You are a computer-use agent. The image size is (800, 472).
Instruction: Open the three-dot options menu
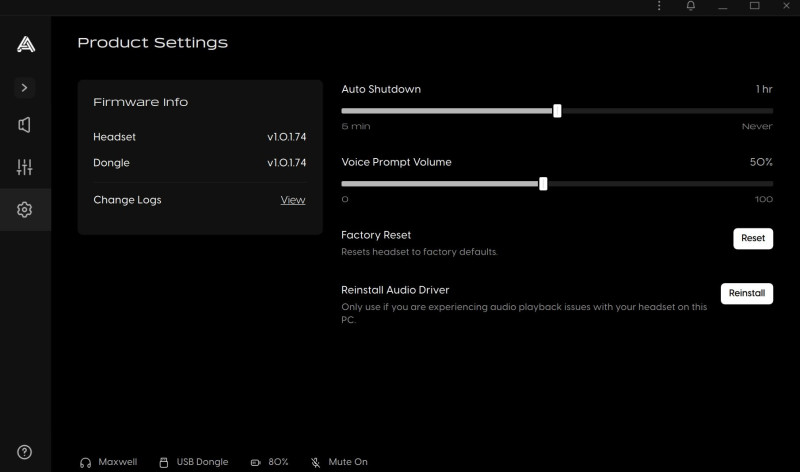point(659,7)
